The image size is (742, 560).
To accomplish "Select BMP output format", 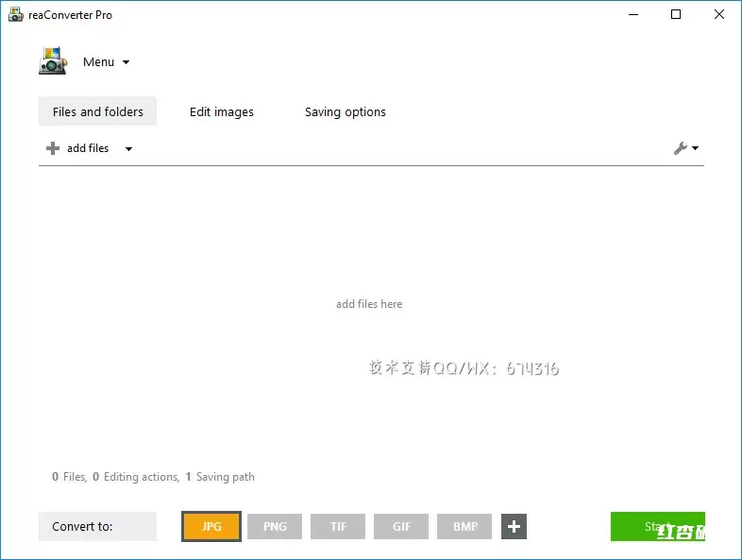I will pyautogui.click(x=464, y=526).
